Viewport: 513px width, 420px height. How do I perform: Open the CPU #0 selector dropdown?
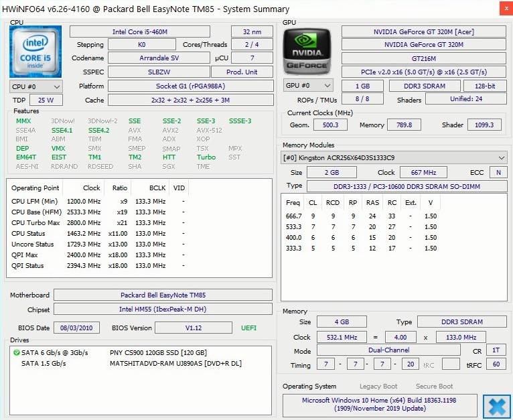(36, 87)
